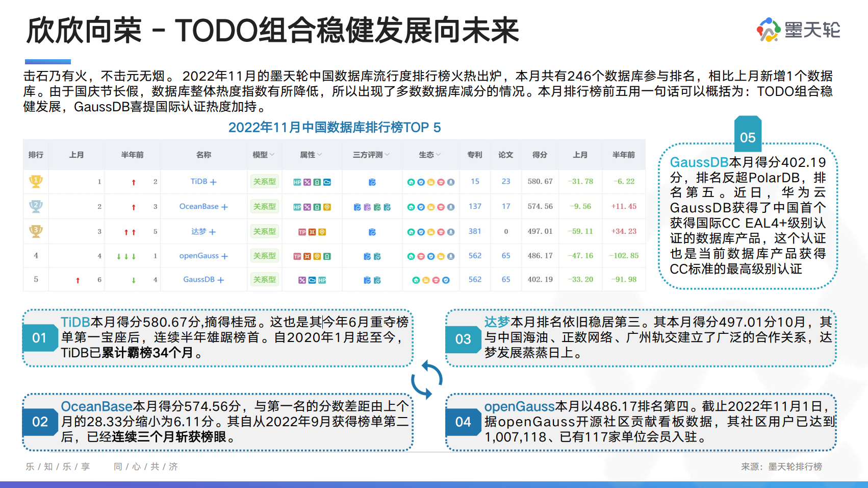Click openGauss's score cell 486.17
The width and height of the screenshot is (868, 488).
click(x=540, y=256)
